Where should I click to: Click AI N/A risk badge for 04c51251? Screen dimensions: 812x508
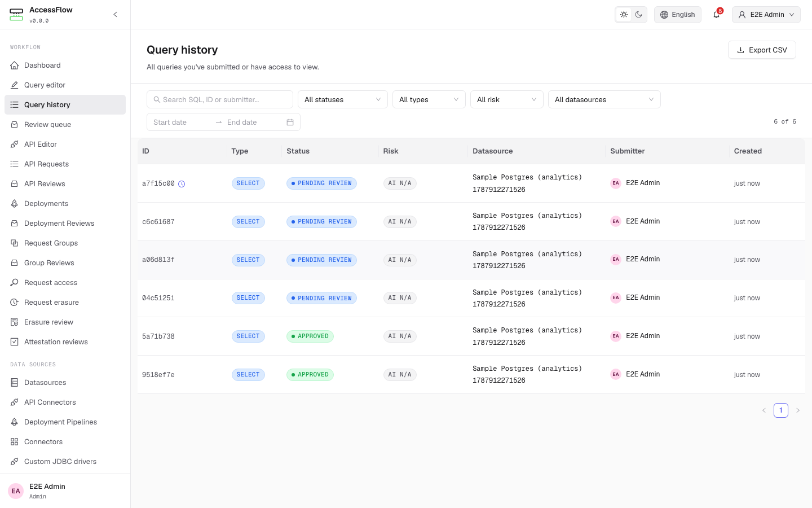pyautogui.click(x=400, y=298)
